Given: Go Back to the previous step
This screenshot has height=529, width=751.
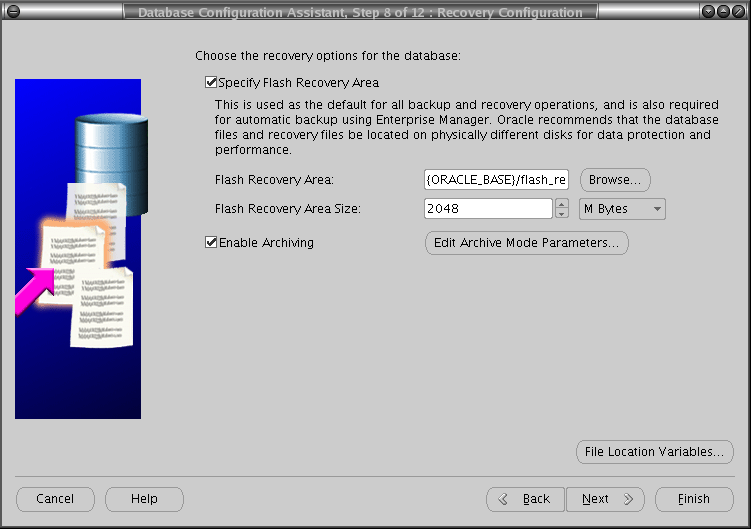Looking at the screenshot, I should coord(525,499).
